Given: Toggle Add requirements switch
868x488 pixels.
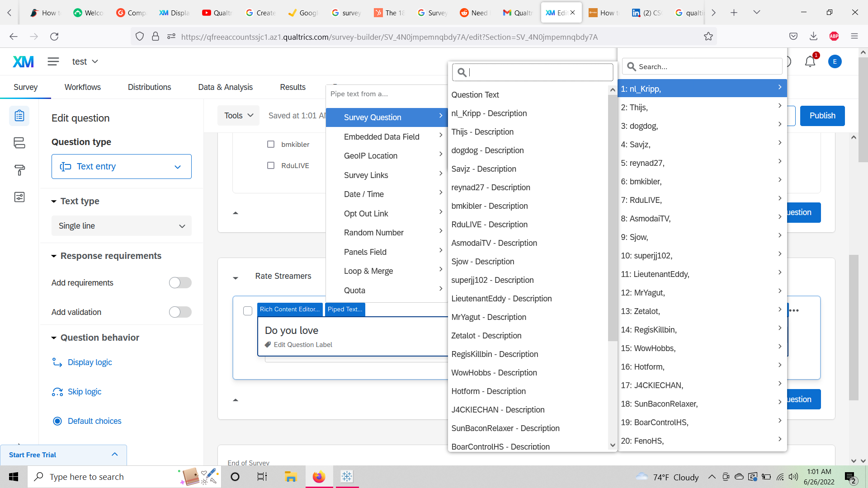Looking at the screenshot, I should click(180, 283).
